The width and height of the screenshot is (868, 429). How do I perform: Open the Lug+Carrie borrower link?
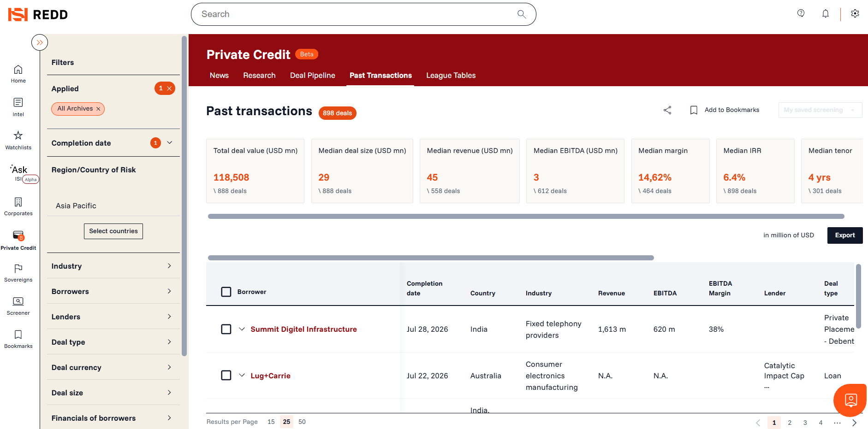(x=270, y=376)
